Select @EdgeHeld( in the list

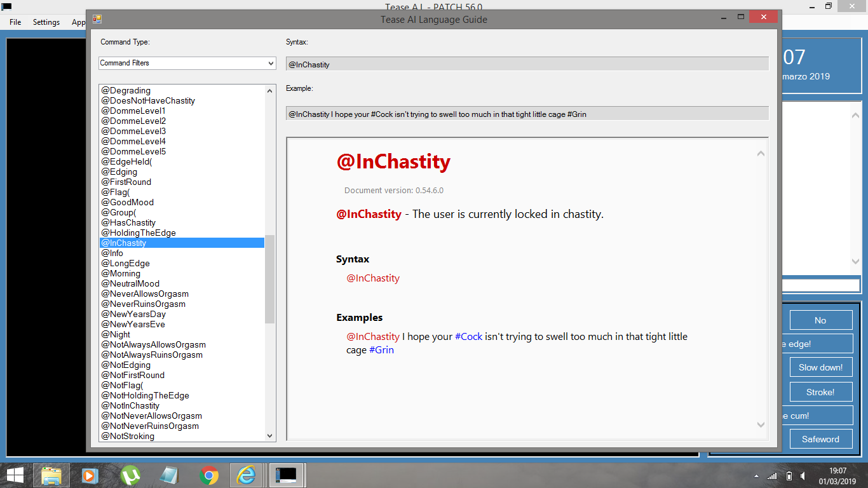pyautogui.click(x=182, y=161)
